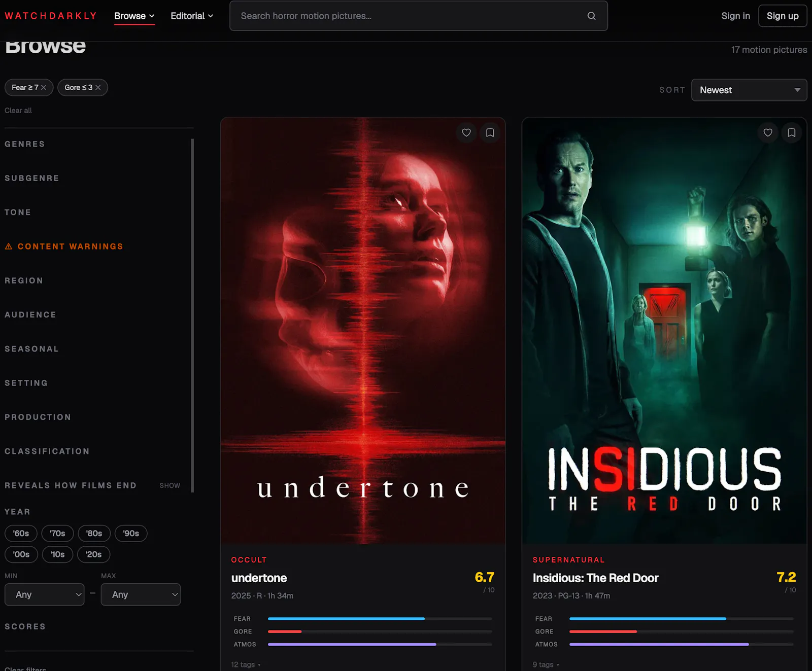This screenshot has height=671, width=812.
Task: Toggle the '10s decade filter
Action: click(57, 555)
